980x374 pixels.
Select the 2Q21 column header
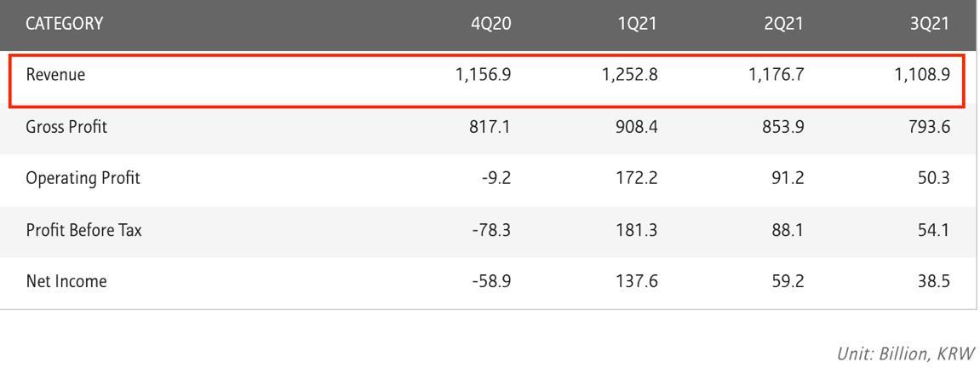coord(783,24)
